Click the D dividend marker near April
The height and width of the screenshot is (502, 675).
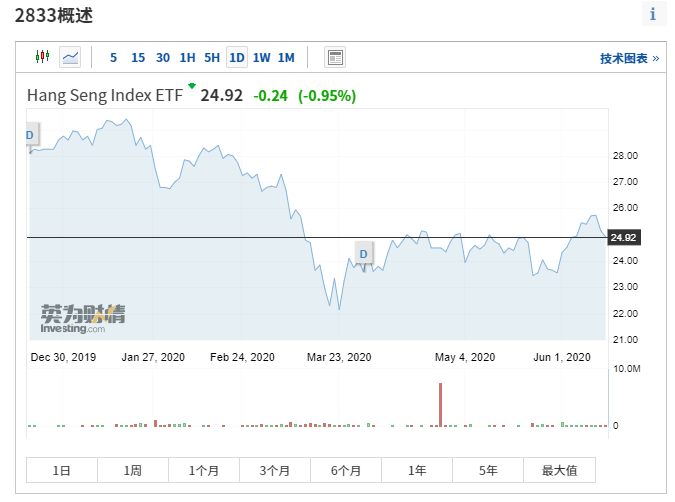coord(363,254)
